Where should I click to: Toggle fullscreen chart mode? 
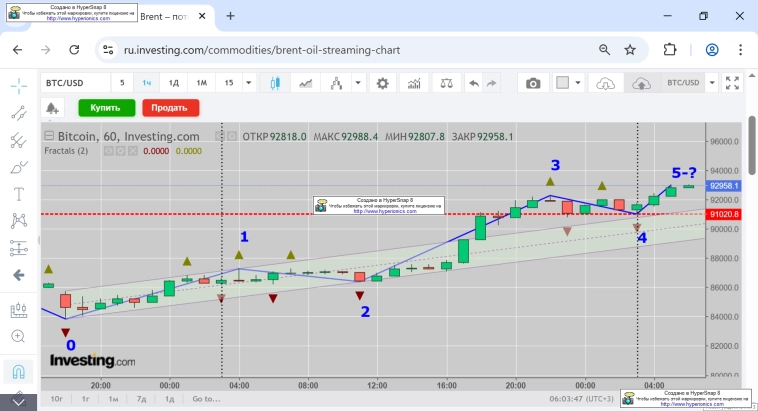[x=731, y=84]
